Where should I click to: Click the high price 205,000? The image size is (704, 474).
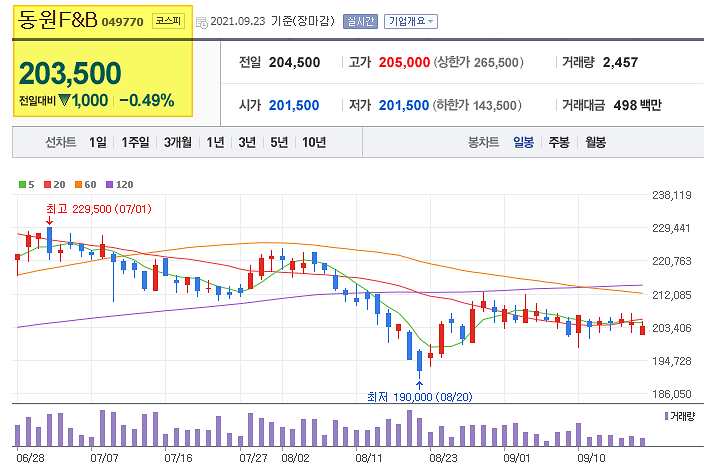404,62
